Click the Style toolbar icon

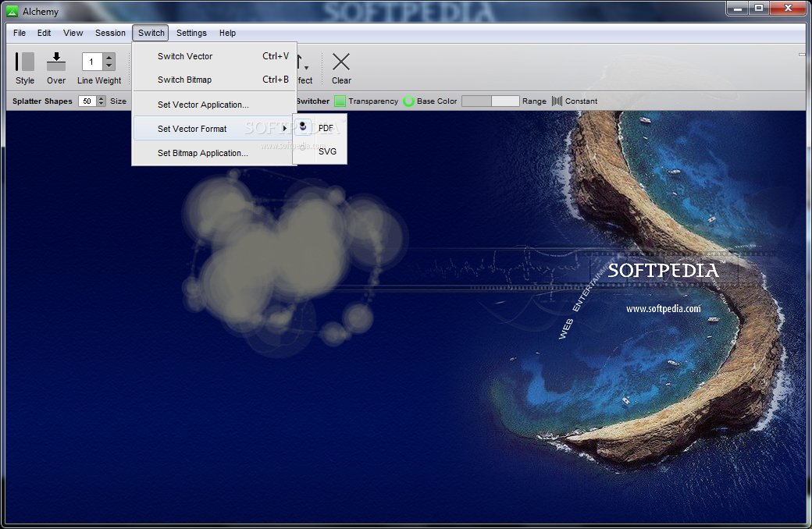click(24, 62)
